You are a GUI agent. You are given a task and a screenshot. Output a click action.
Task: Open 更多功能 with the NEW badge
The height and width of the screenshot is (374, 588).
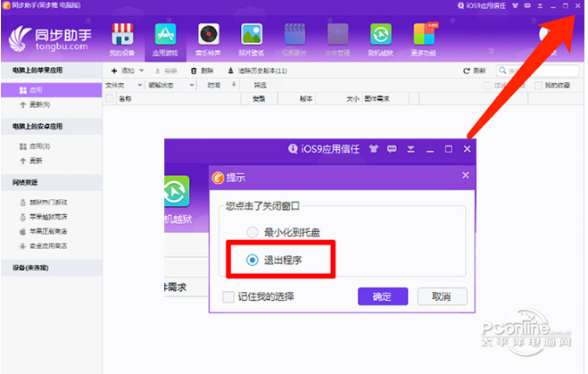pyautogui.click(x=424, y=39)
